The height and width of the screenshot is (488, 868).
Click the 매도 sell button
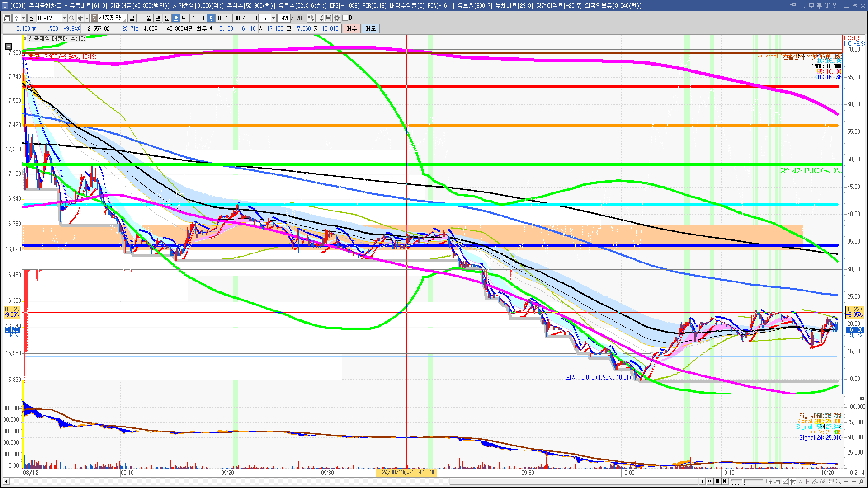[x=370, y=28]
